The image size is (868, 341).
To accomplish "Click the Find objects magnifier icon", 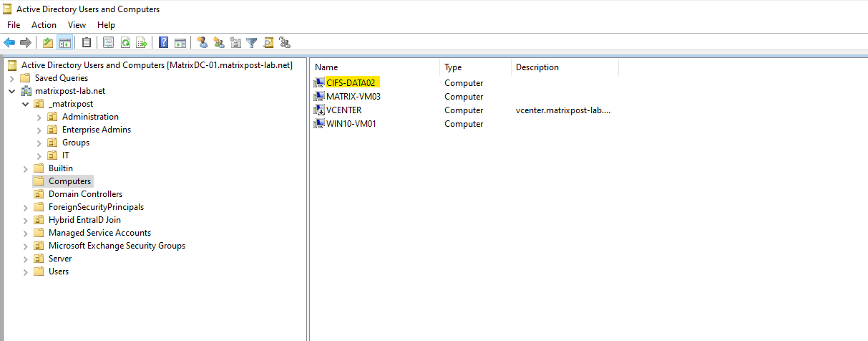I will point(268,43).
